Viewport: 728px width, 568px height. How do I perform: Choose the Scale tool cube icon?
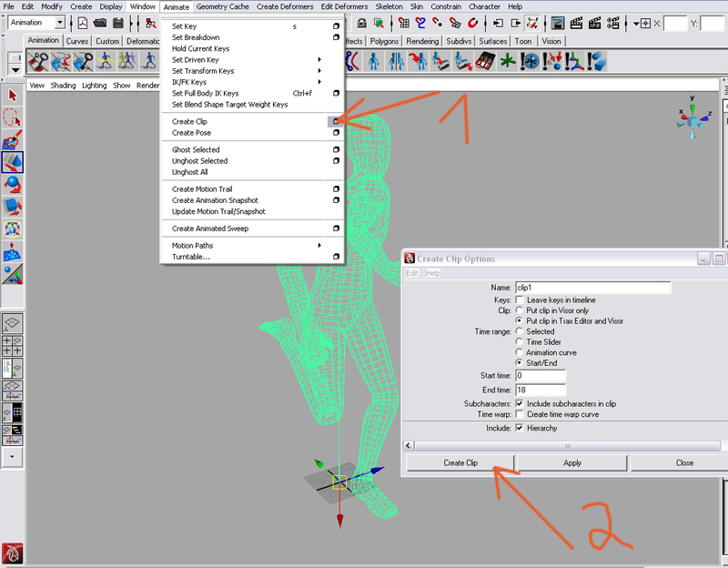click(x=13, y=207)
